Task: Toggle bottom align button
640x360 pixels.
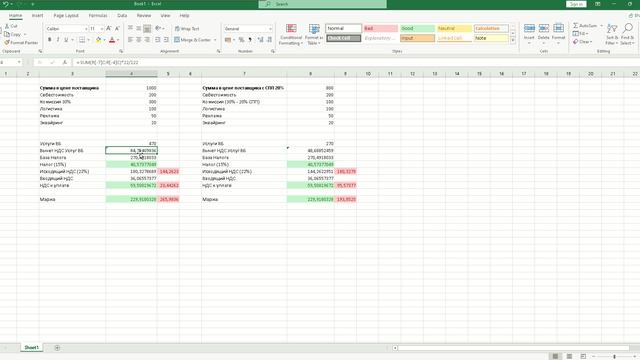Action: click(147, 28)
